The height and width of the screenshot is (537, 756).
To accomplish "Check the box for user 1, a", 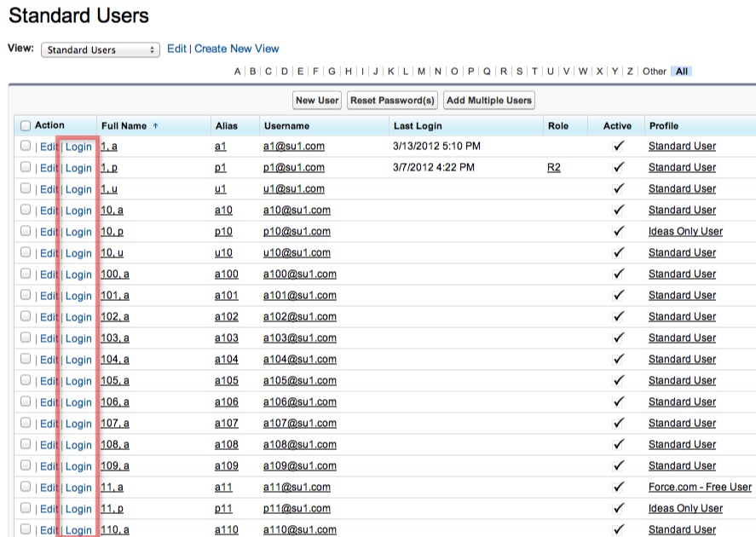I will pos(26,146).
